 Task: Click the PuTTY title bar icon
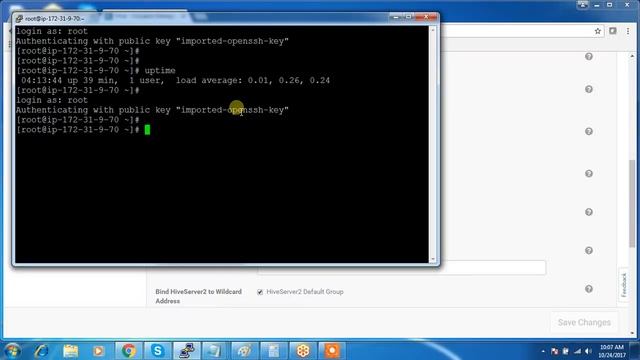[19, 19]
